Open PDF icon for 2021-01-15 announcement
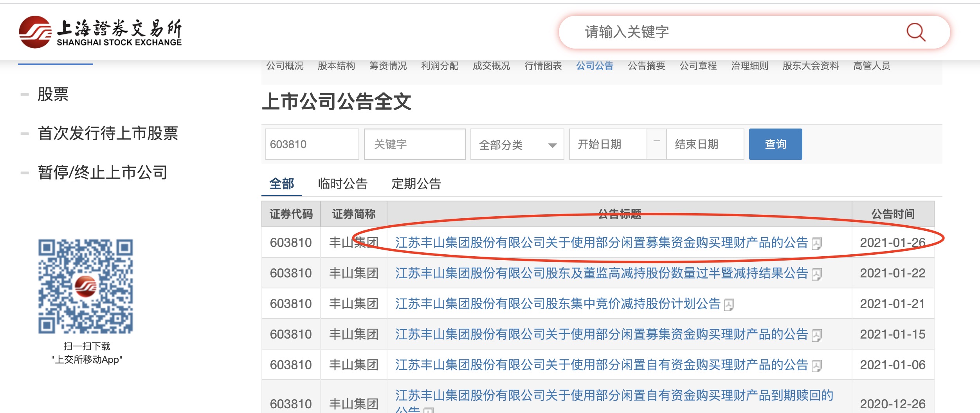 [816, 335]
